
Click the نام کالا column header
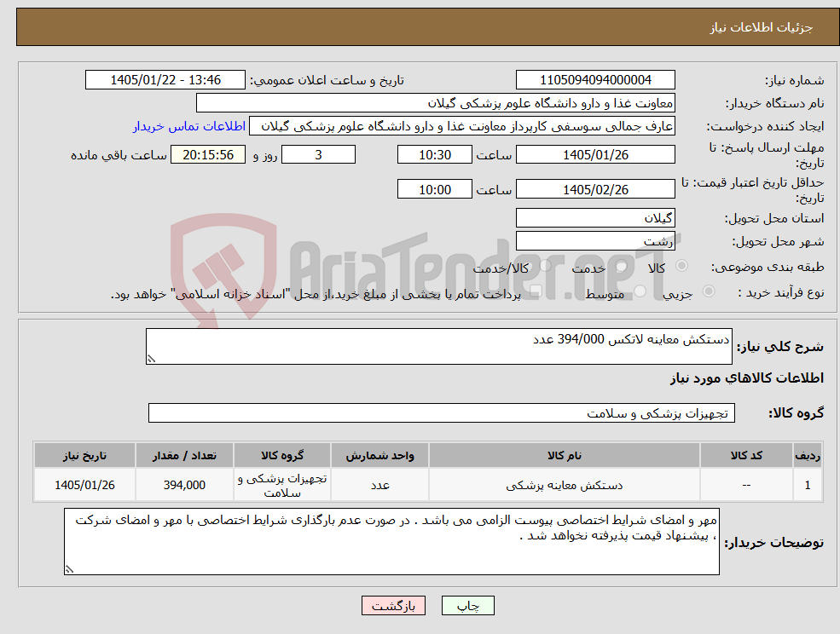[564, 455]
